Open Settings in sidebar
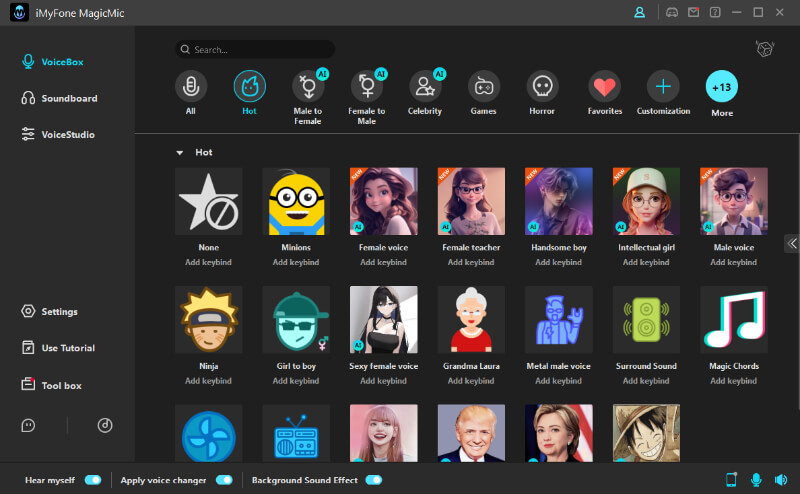 49,311
